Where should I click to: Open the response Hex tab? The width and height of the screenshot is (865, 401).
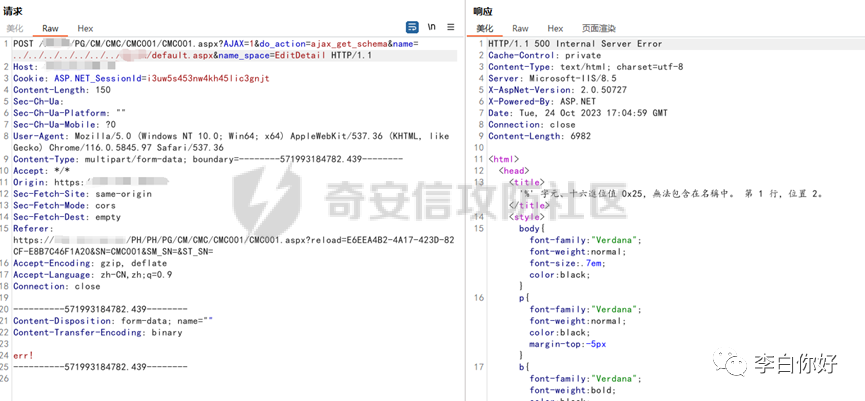tap(555, 29)
